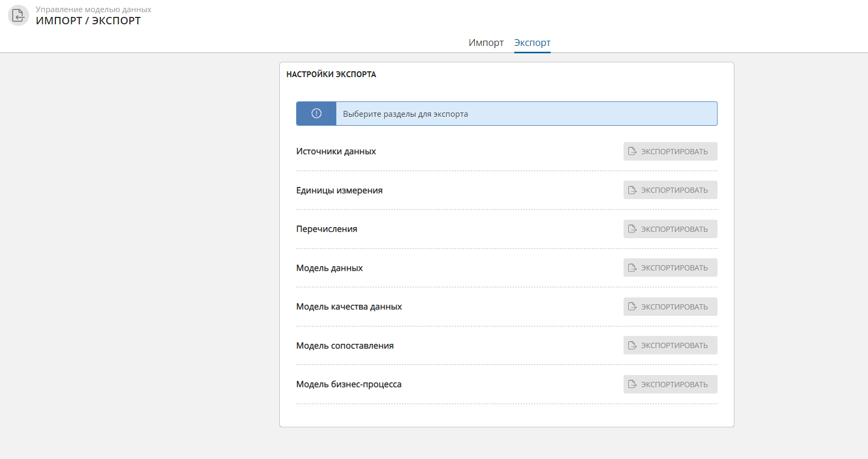868x459 pixels.
Task: Export Модель качества данных section
Action: 670,307
